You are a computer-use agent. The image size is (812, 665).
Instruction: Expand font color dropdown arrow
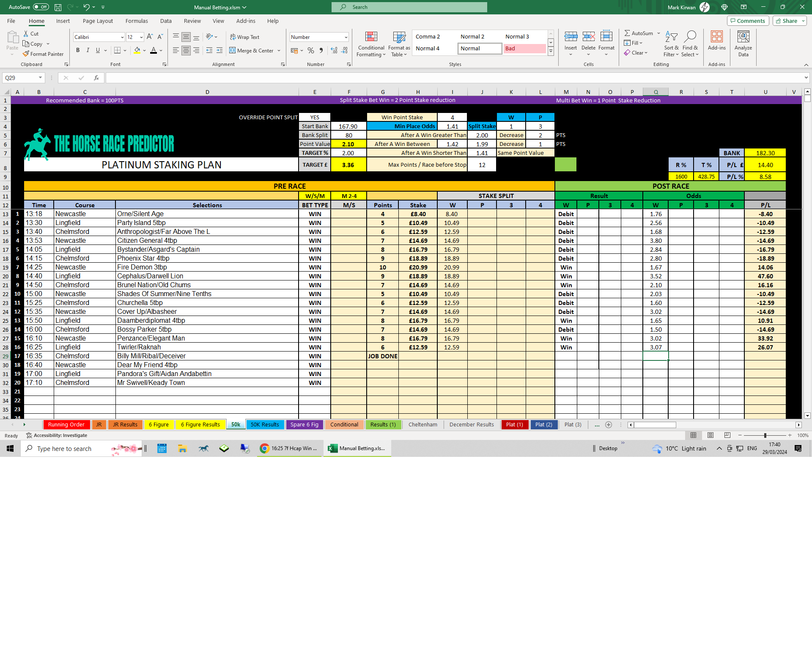tap(161, 51)
